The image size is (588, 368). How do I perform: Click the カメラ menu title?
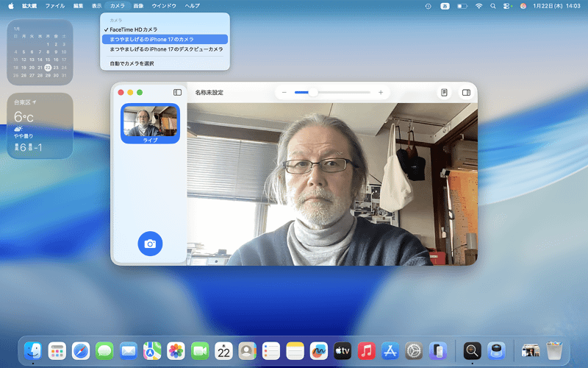[118, 6]
